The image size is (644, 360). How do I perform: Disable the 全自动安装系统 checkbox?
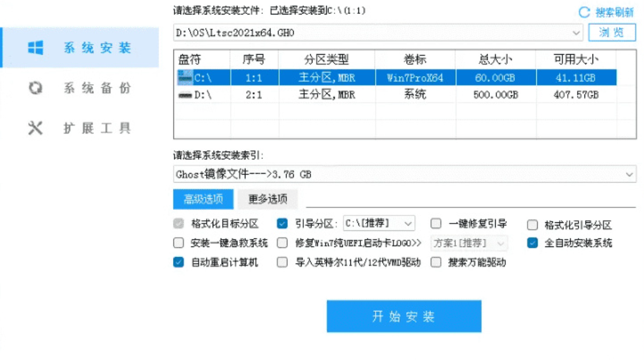(x=533, y=243)
